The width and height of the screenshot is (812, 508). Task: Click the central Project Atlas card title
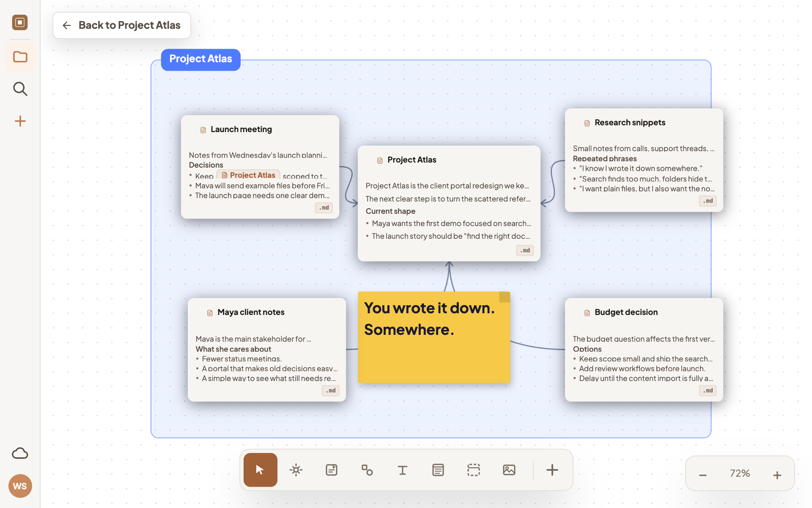coord(412,160)
